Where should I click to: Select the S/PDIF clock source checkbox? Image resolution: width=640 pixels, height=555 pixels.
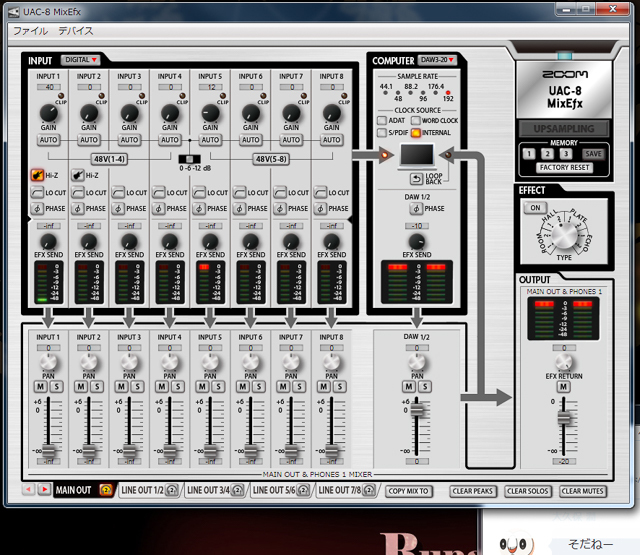(x=382, y=133)
